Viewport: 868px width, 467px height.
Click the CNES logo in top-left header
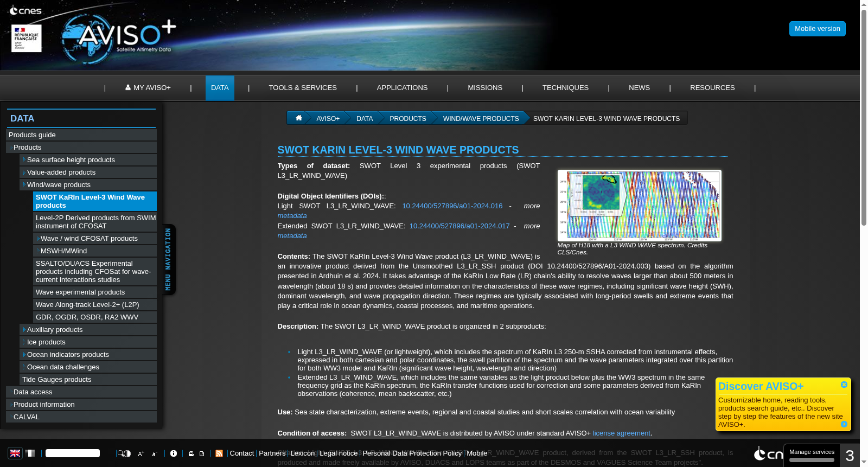[x=25, y=10]
